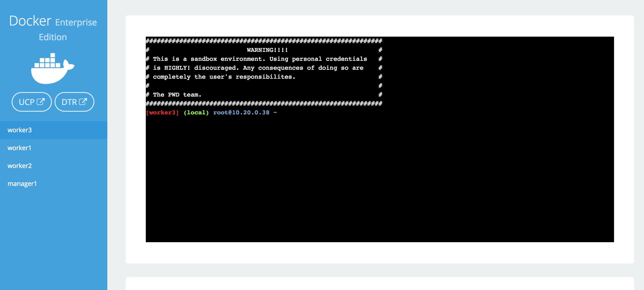
Task: Open the UCP external link icon
Action: (x=41, y=102)
